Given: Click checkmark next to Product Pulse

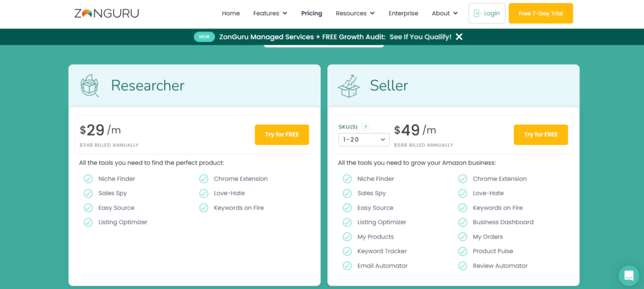Looking at the screenshot, I should [462, 251].
